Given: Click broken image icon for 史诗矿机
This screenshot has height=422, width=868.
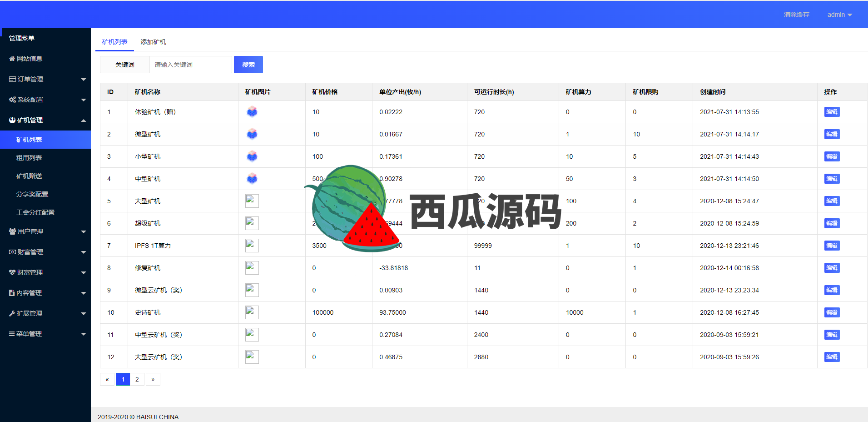Looking at the screenshot, I should (252, 312).
